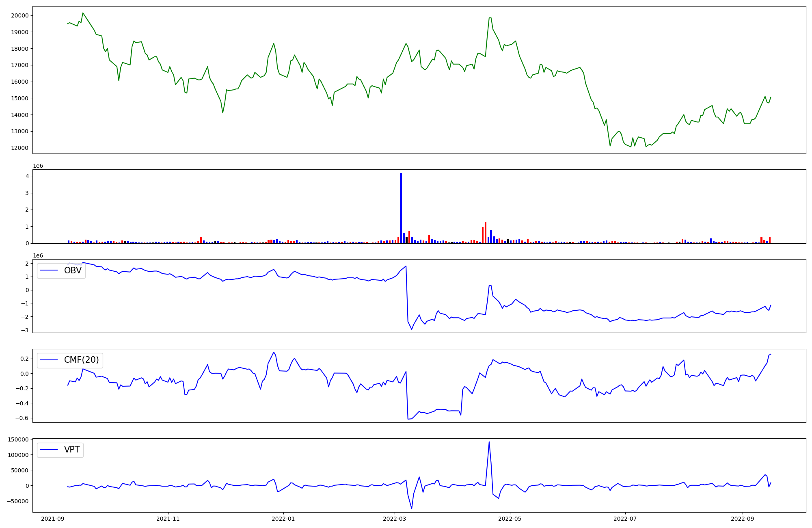812x528 pixels.
Task: Click the CMF(20) legend blue line sample
Action: click(x=49, y=360)
